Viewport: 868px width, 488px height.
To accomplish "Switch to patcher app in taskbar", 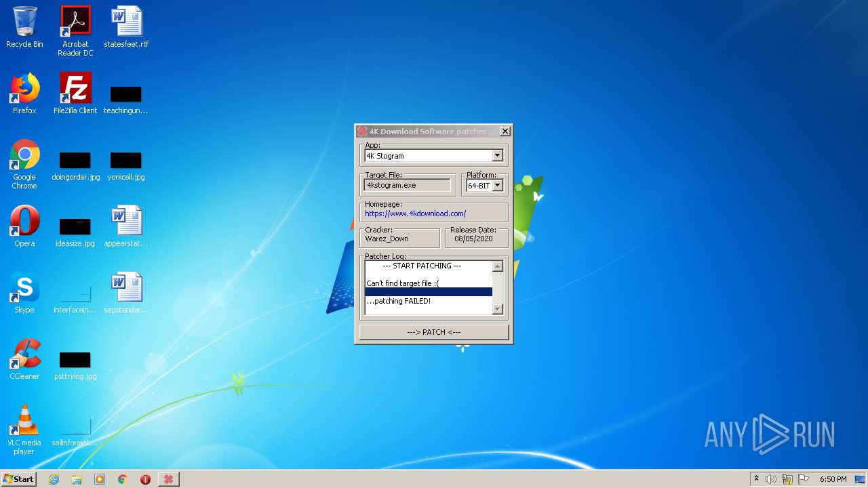I will point(168,479).
